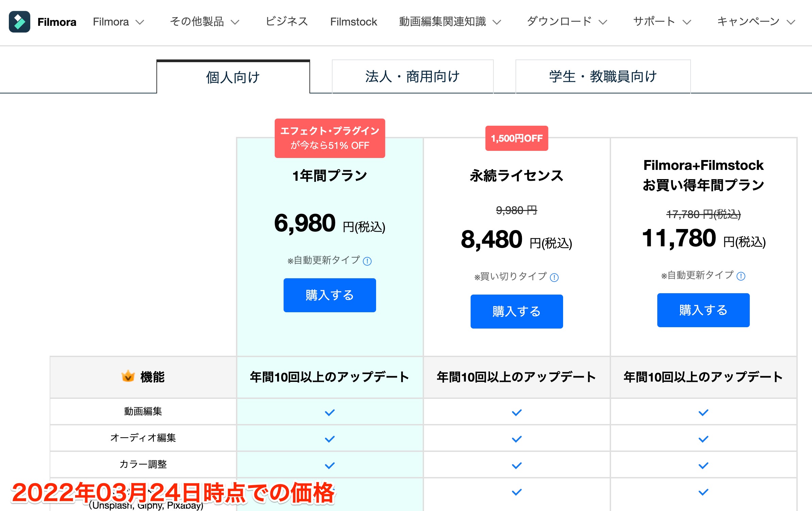Expand the ダウンロード dropdown menu
The image size is (812, 511).
567,22
